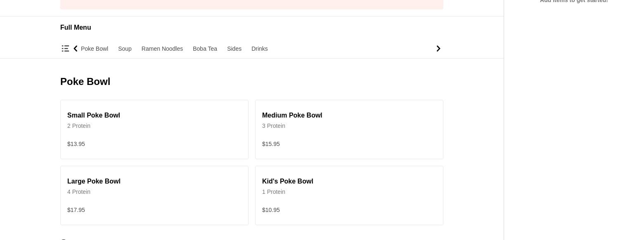Click the $15.95 price on Medium bowl
This screenshot has width=644, height=240.
(x=271, y=144)
